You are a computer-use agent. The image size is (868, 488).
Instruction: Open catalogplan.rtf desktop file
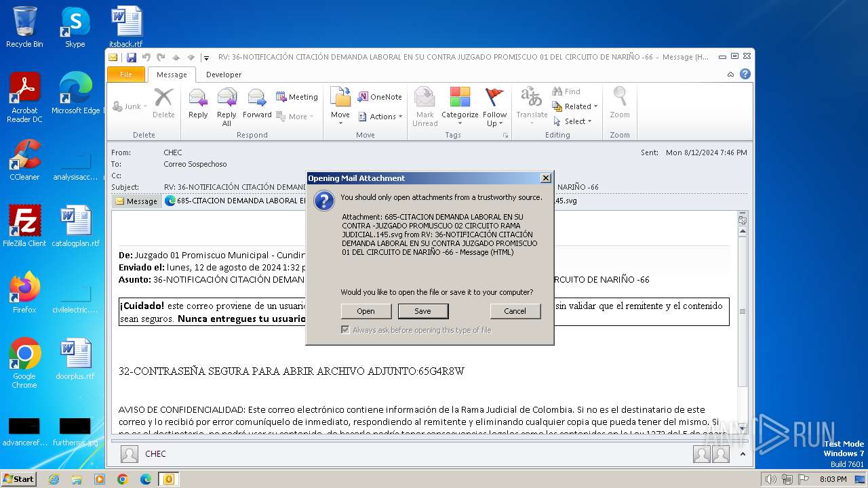[x=75, y=226]
